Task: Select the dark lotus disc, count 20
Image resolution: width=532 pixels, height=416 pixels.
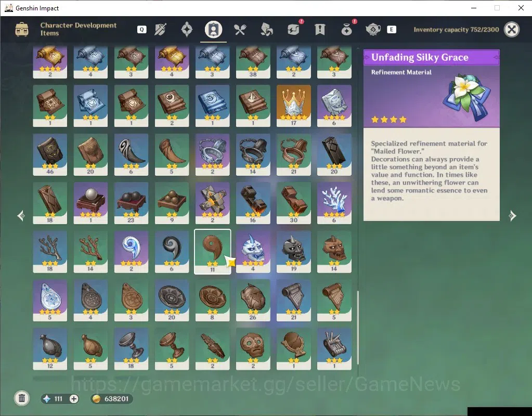Action: click(x=172, y=300)
